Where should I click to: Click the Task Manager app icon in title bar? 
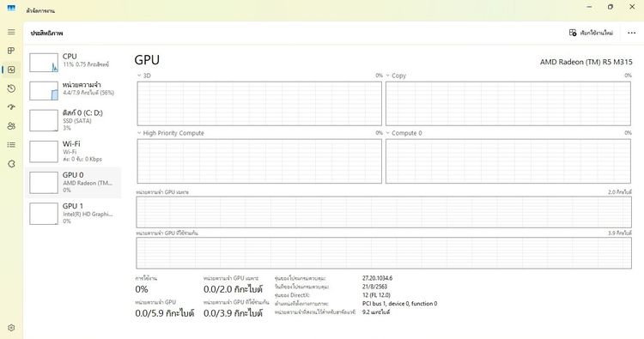click(11, 8)
